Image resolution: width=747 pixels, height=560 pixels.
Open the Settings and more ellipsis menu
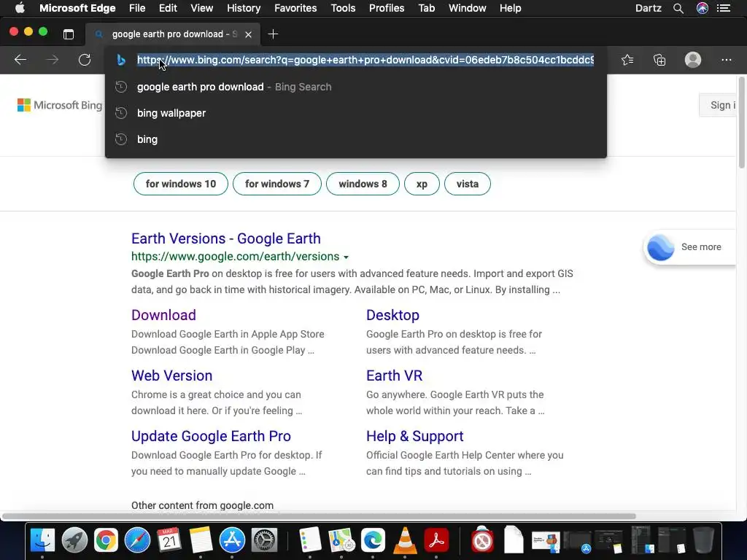(726, 60)
